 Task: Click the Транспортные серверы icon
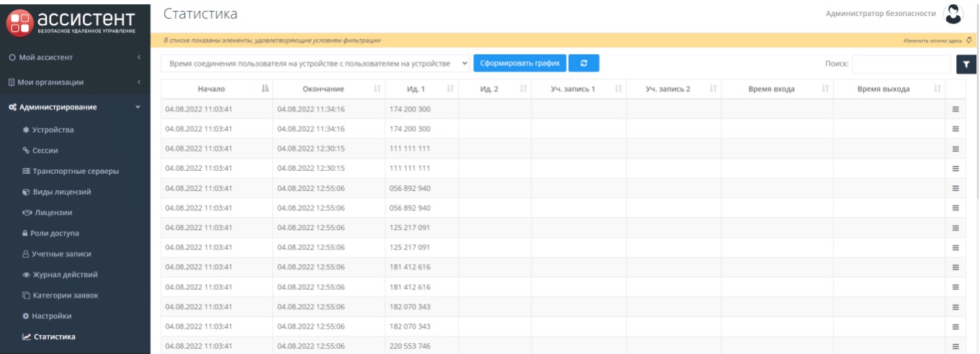coord(26,171)
